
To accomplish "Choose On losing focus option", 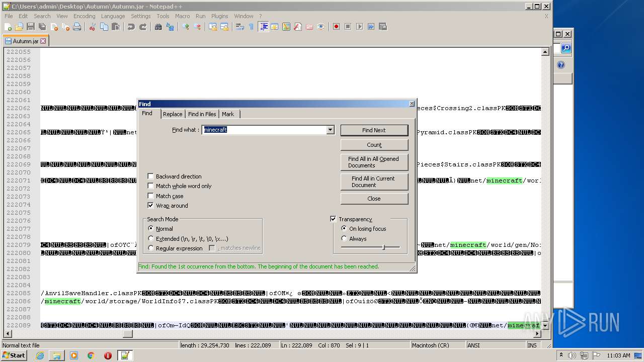I will point(344,229).
